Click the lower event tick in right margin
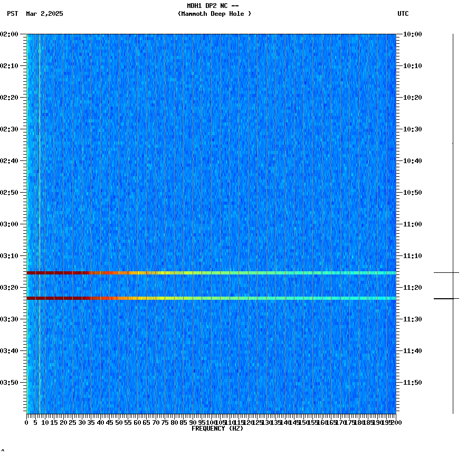The width and height of the screenshot is (476, 456). pyautogui.click(x=446, y=298)
